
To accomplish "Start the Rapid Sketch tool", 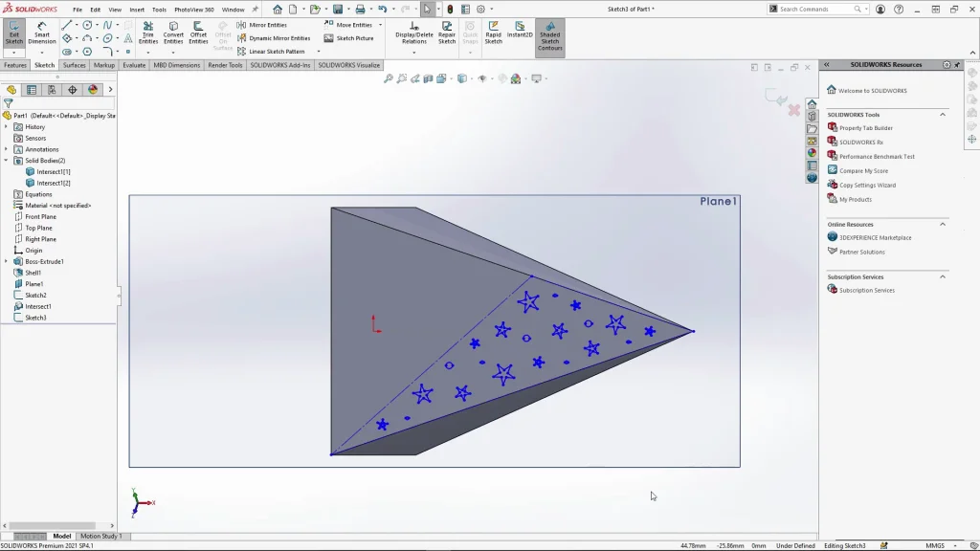I will click(x=493, y=33).
